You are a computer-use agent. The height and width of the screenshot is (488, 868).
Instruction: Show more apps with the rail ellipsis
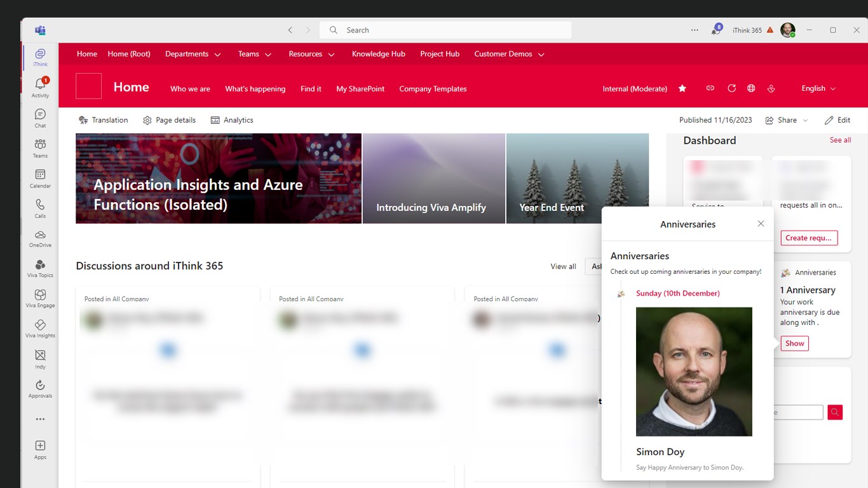tap(40, 419)
